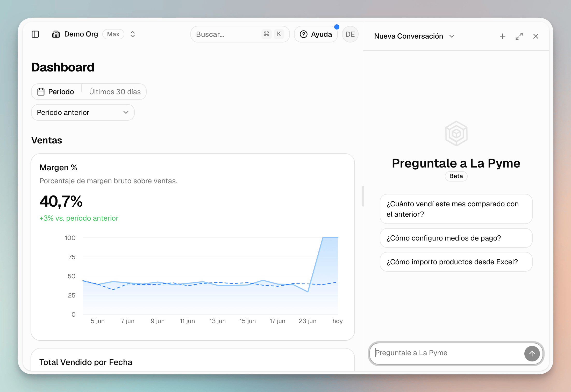The image size is (571, 392).
Task: Open the Ayuda help button
Action: pos(316,34)
